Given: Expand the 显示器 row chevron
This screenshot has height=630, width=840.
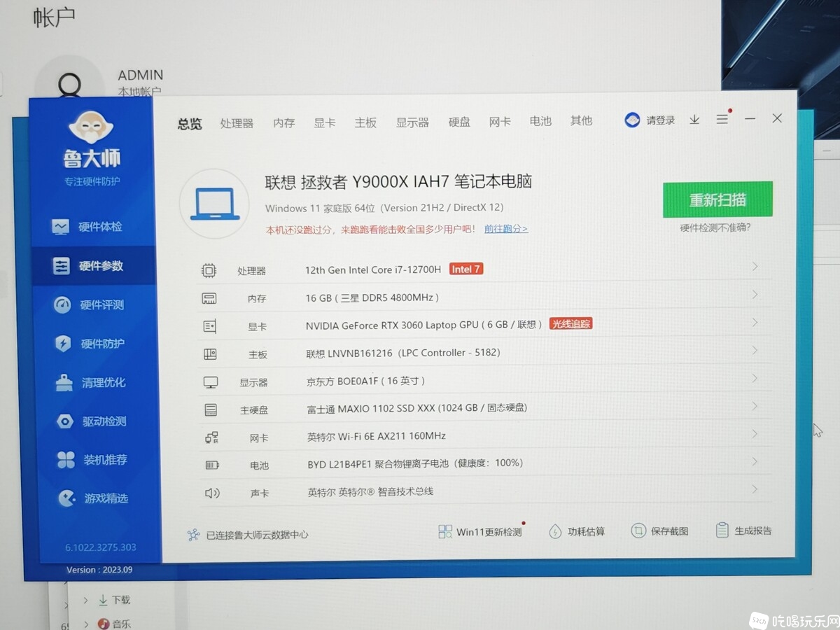Looking at the screenshot, I should click(755, 378).
